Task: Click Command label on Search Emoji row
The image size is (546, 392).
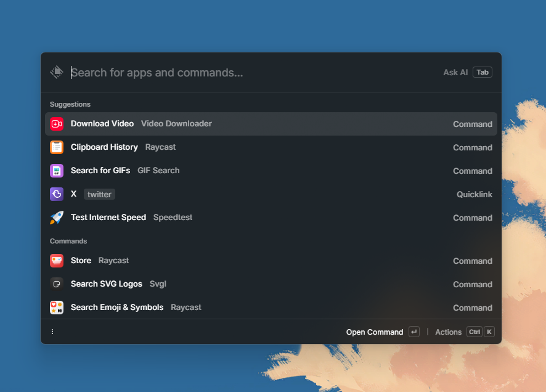Action: point(473,308)
